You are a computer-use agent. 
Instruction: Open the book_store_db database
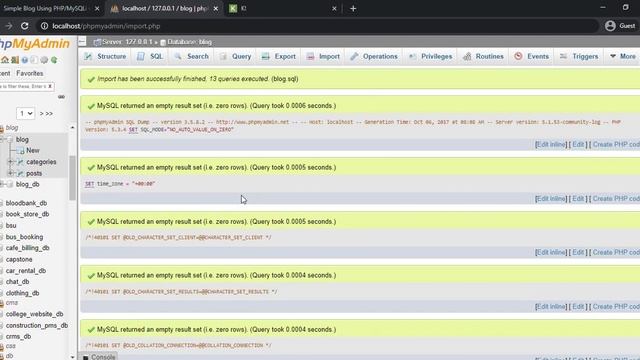tap(27, 214)
